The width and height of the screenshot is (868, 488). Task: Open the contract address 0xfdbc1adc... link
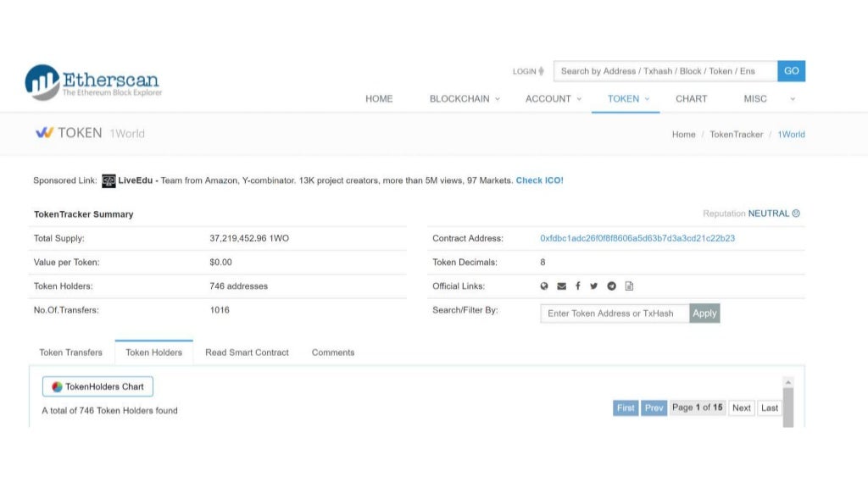point(637,238)
